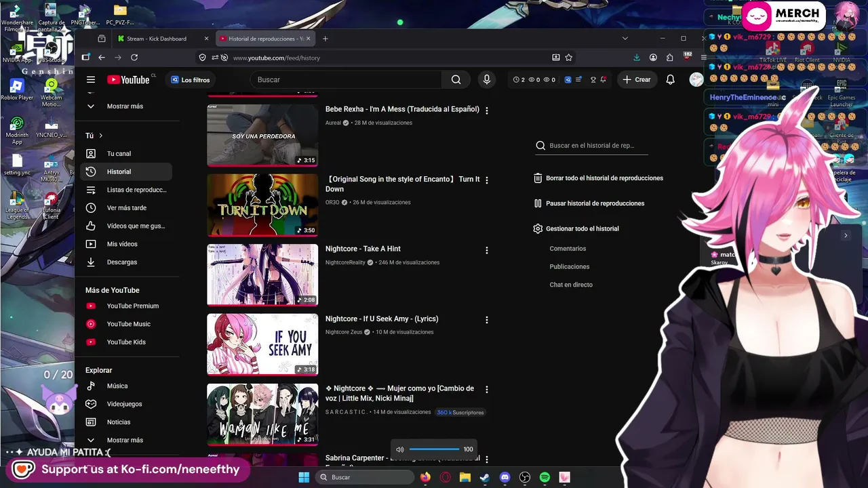Open Spotify from the taskbar

(x=545, y=477)
